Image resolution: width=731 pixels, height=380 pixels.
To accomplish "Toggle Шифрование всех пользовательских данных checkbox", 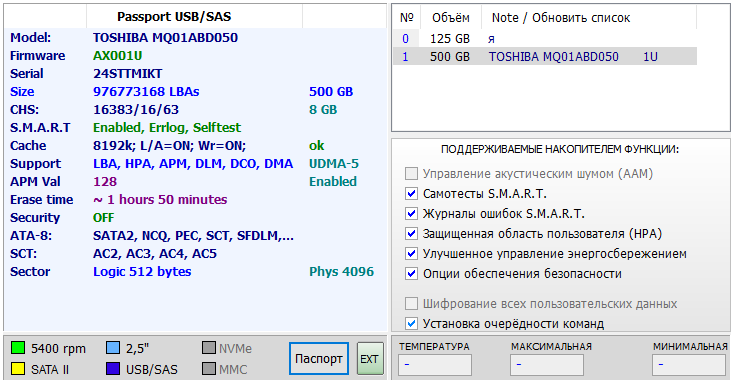I will pyautogui.click(x=411, y=304).
